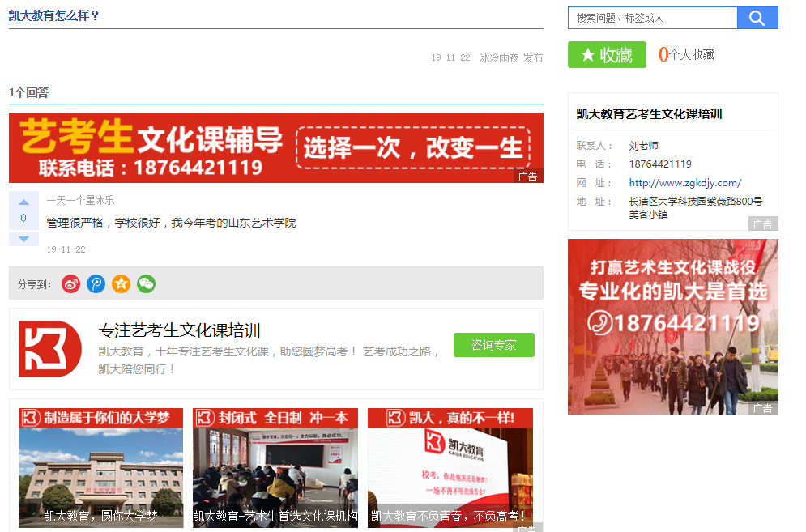Viewport: 806px width, 532px height.
Task: Click the contact name 刘老师
Action: [x=643, y=146]
